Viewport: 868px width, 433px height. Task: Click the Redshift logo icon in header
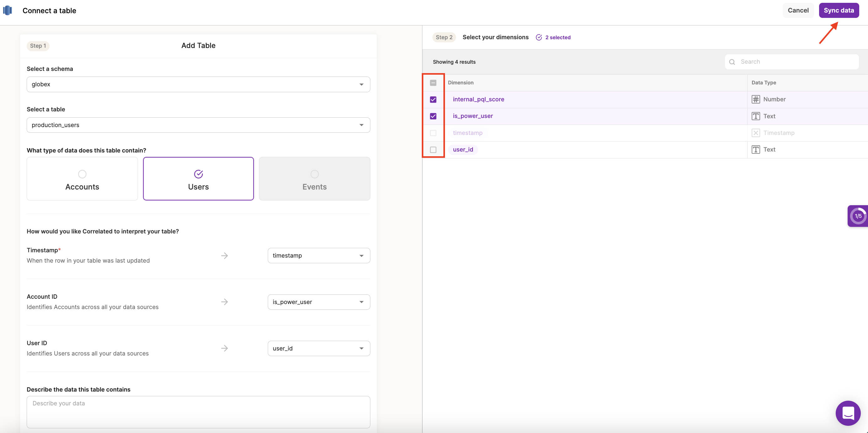[8, 10]
